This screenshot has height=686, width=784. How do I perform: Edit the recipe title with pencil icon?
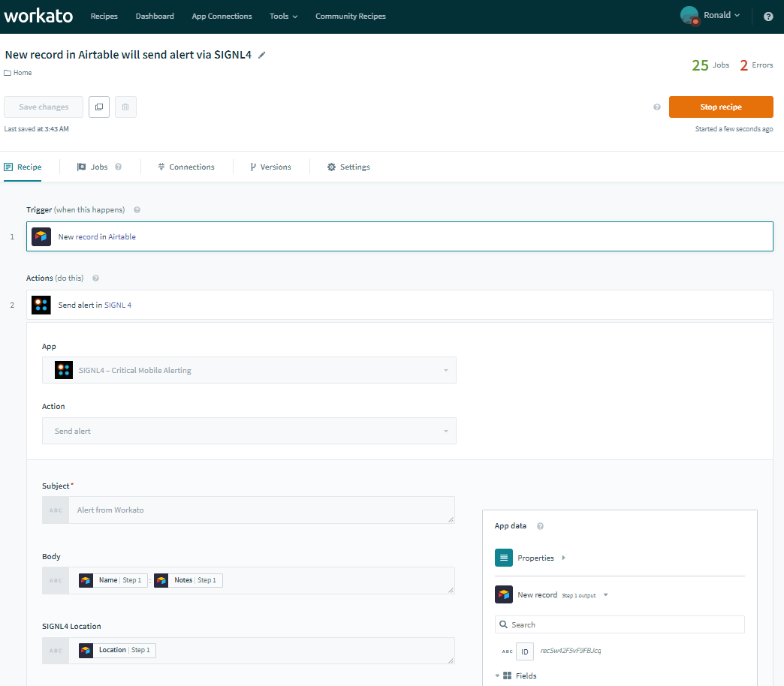tap(261, 55)
